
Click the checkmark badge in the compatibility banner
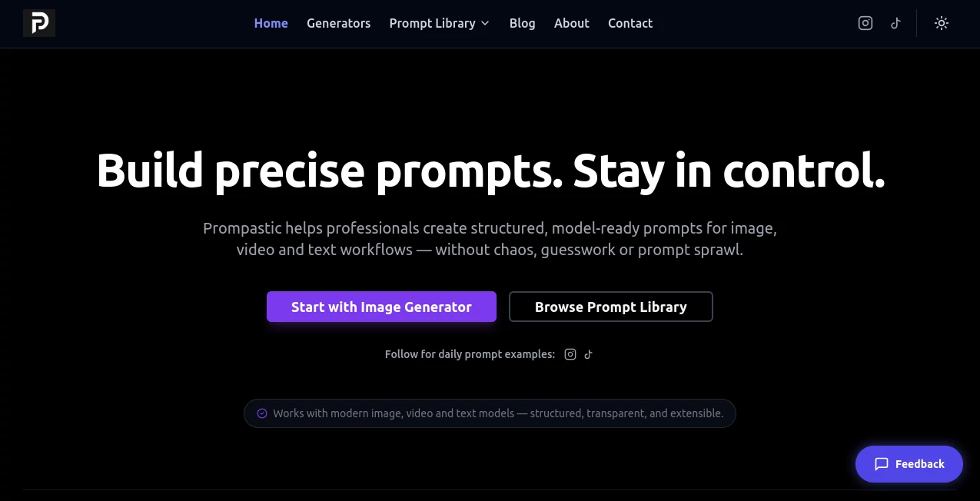point(262,413)
